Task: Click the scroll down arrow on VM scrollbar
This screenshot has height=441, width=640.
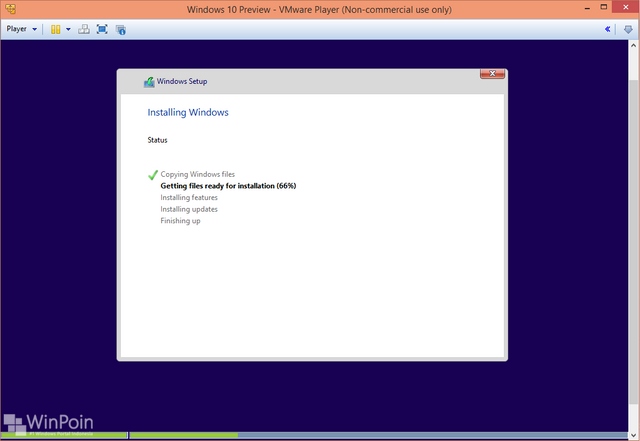Action: [x=633, y=435]
